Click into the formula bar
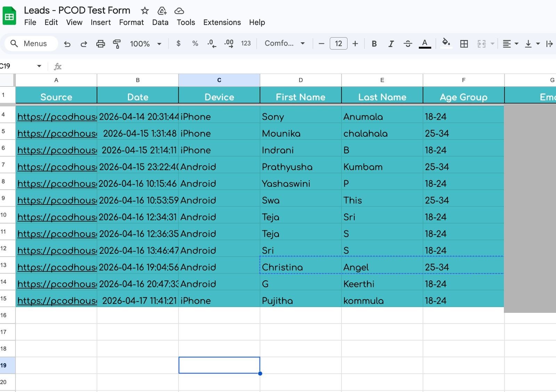This screenshot has width=556, height=392. [309, 66]
